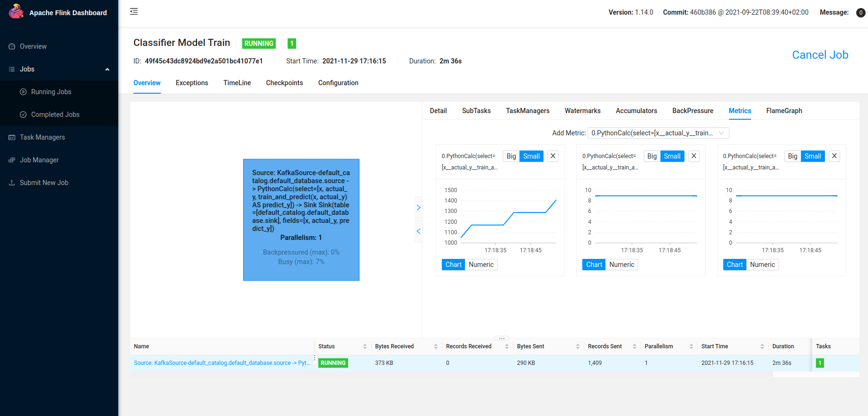Open the SubTasks tab
Viewport: 868px width, 416px height.
click(476, 111)
